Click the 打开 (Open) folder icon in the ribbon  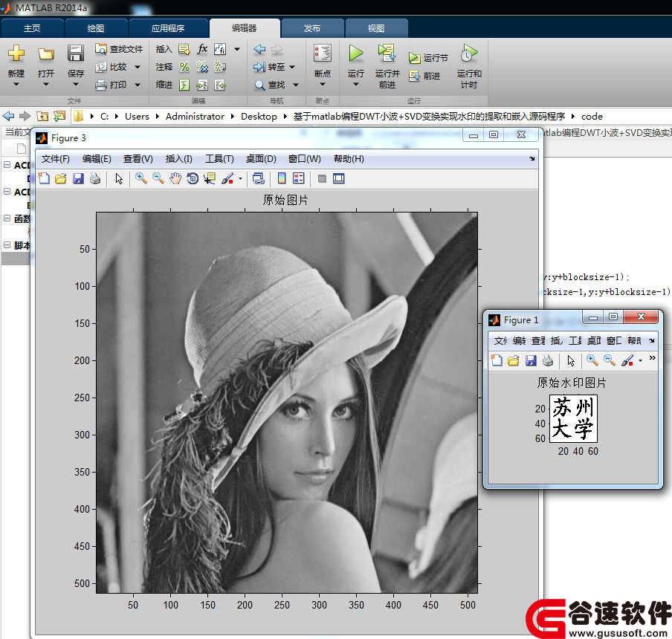(46, 53)
